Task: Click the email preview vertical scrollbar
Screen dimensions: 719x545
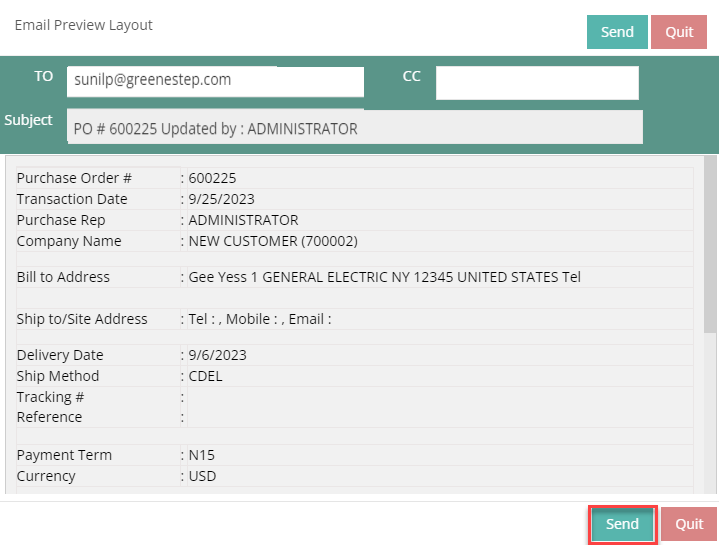Action: coord(710,244)
